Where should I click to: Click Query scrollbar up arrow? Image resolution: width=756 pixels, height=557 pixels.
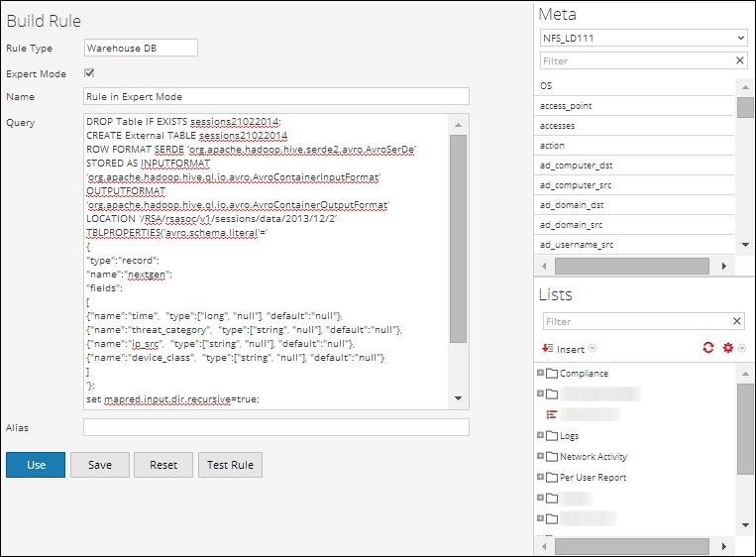458,125
